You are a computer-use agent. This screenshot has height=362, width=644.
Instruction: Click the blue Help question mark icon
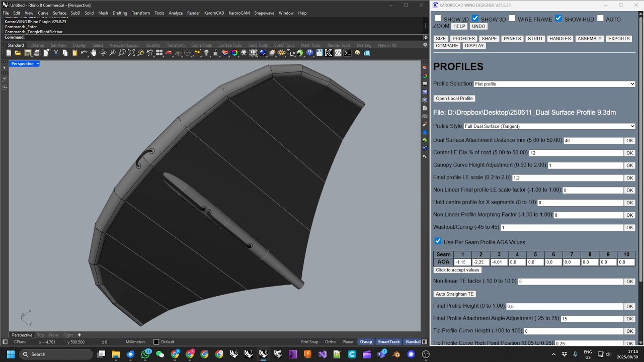pyautogui.click(x=309, y=53)
